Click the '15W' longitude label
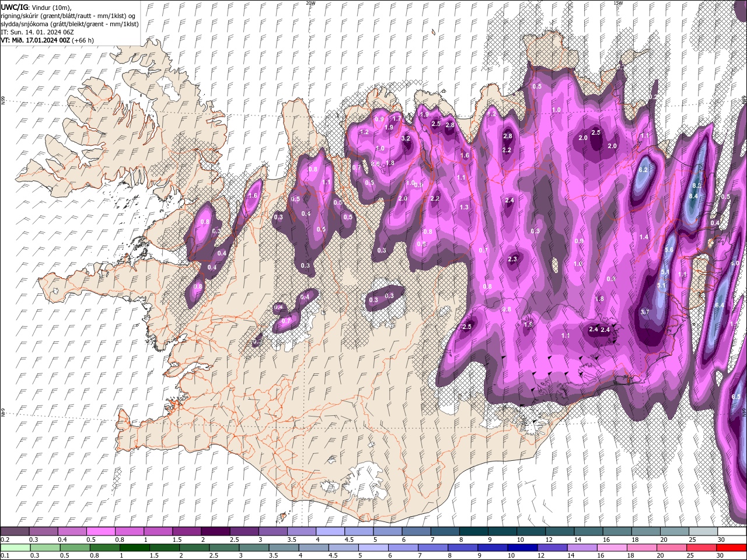 pyautogui.click(x=618, y=2)
